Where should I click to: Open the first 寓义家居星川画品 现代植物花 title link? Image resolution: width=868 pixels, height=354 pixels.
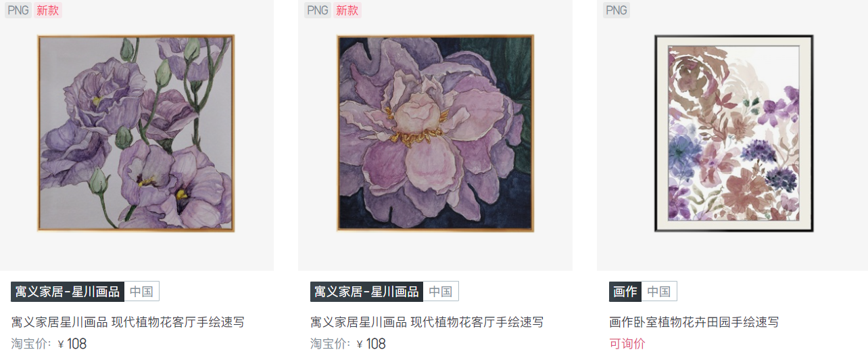(x=128, y=322)
